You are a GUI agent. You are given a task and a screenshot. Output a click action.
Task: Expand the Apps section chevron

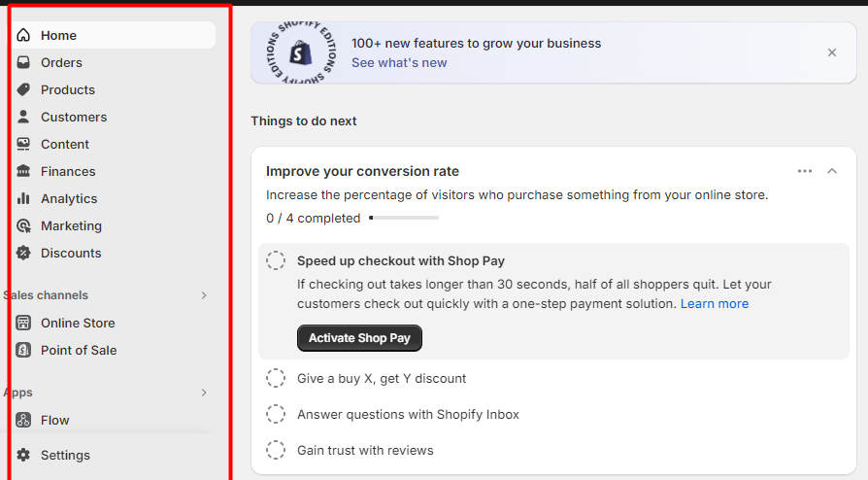pyautogui.click(x=204, y=393)
